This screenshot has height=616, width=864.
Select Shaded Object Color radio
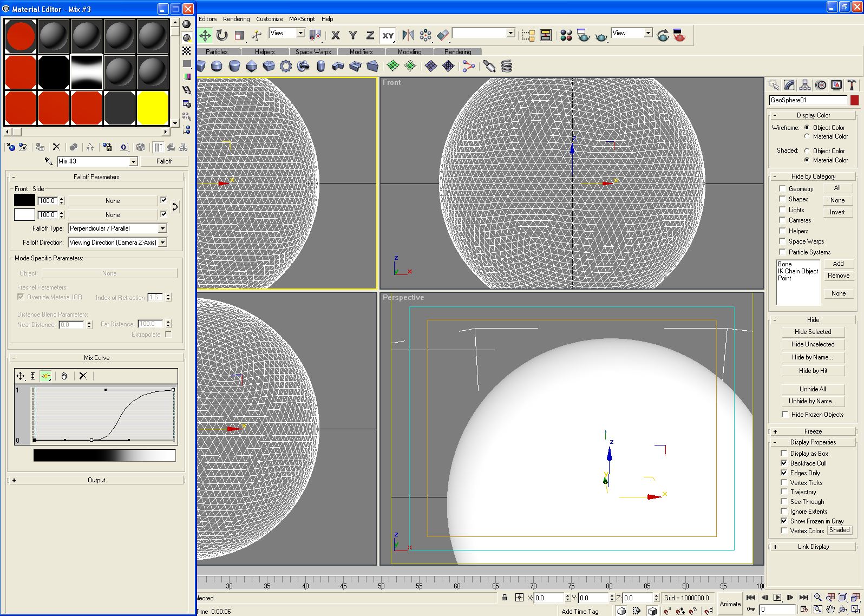coord(807,150)
